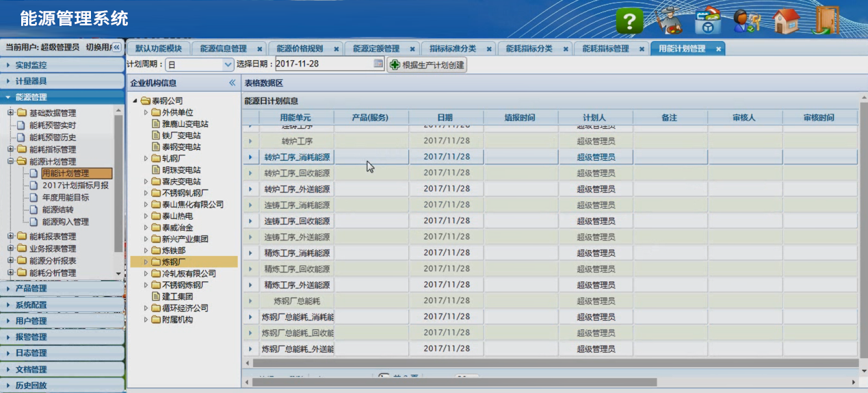Expand the 轧钢厂 tree node
The image size is (868, 393).
point(146,158)
